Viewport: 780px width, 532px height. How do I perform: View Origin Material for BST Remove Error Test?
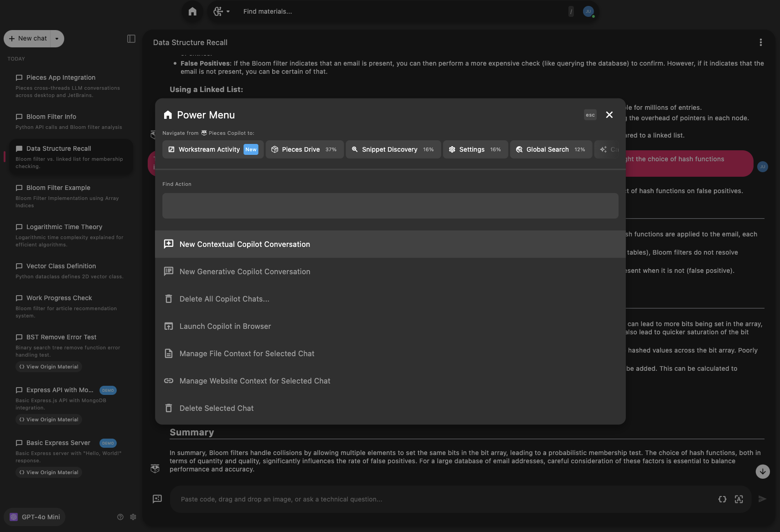pos(49,367)
